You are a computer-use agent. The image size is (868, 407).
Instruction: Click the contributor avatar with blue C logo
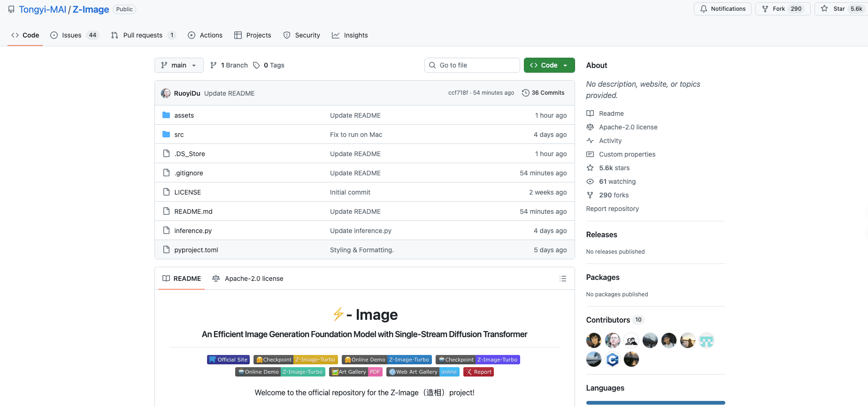pos(613,359)
